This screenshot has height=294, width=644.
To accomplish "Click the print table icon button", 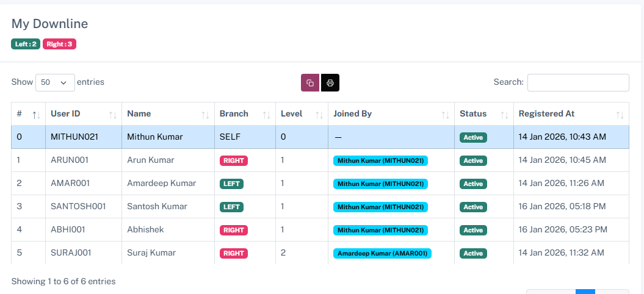I will pos(330,83).
